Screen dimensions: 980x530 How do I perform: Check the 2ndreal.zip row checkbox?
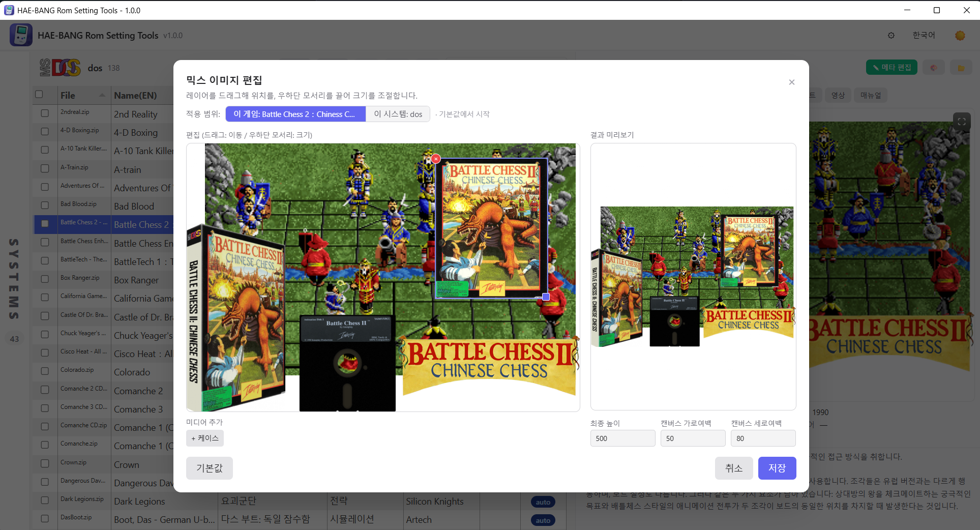[45, 113]
